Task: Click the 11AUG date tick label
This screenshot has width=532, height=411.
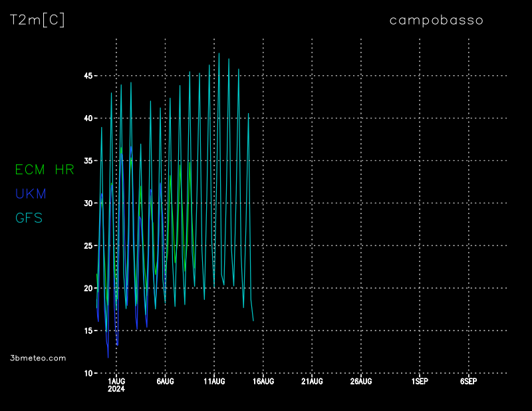Action: point(214,382)
